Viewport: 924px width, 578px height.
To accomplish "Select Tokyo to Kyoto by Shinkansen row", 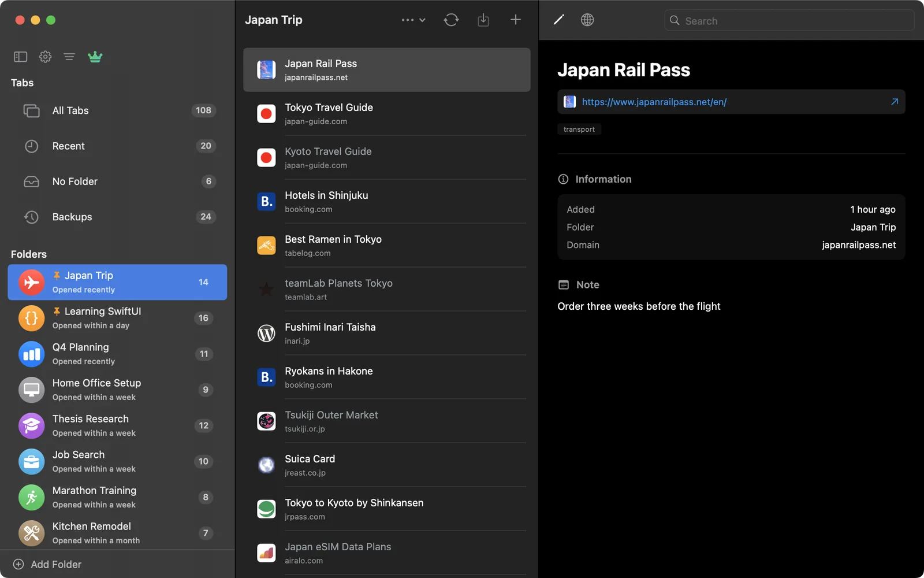I will [387, 509].
